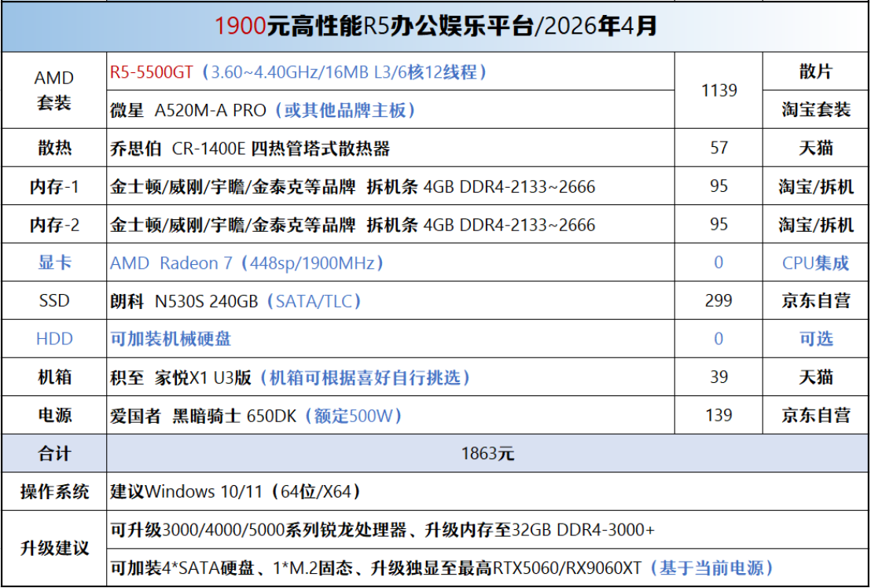Viewport: 871px width, 588px height.
Task: Click 天猫 in the 散热 row
Action: (816, 148)
